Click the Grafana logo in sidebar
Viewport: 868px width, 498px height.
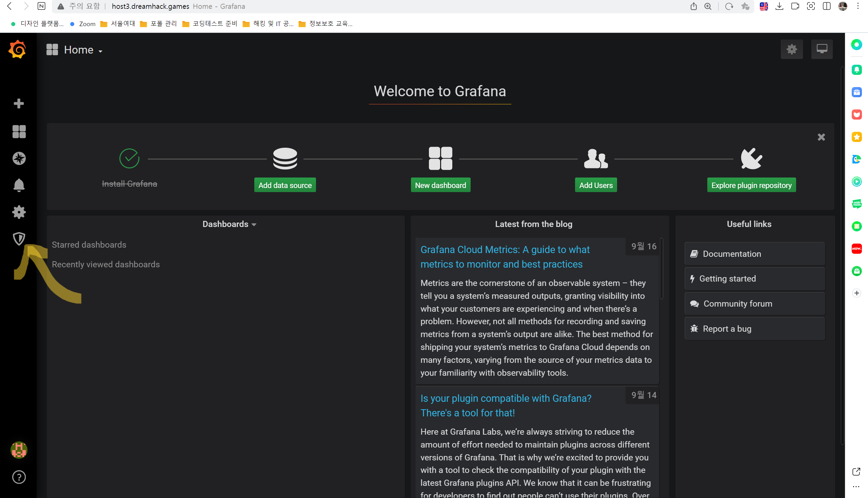18,50
